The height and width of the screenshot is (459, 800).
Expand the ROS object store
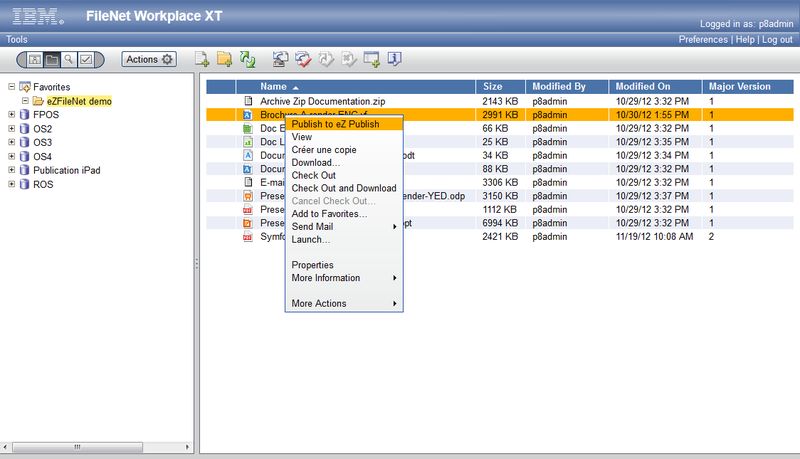click(x=11, y=184)
